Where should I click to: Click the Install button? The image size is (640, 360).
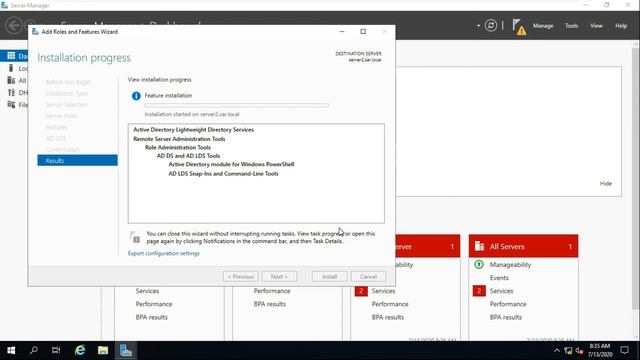[329, 276]
